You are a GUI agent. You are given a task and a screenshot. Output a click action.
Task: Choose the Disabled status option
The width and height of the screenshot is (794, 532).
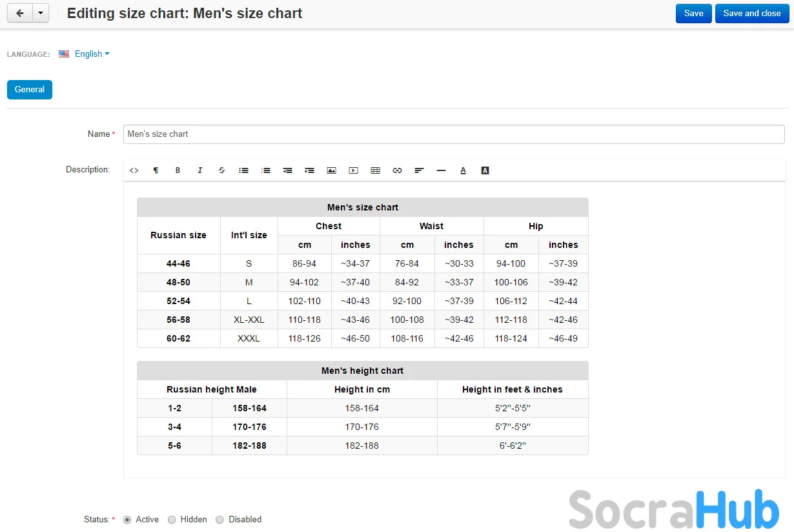pos(219,520)
